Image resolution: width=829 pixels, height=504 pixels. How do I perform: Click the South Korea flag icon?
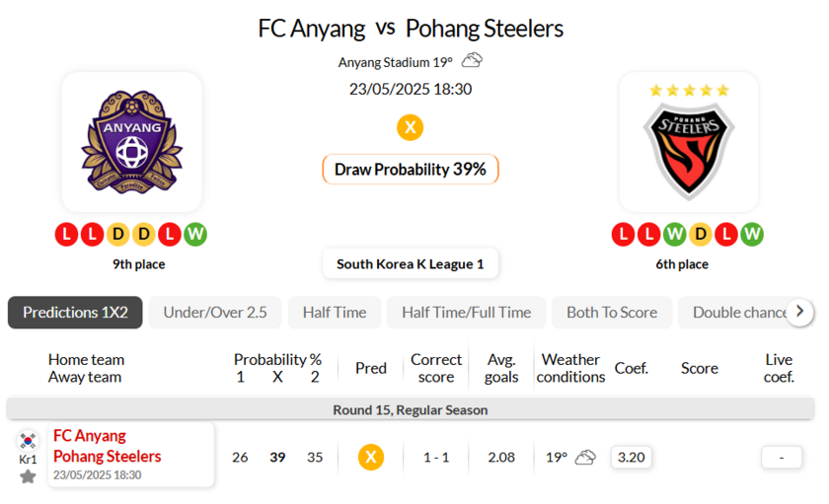pyautogui.click(x=28, y=440)
